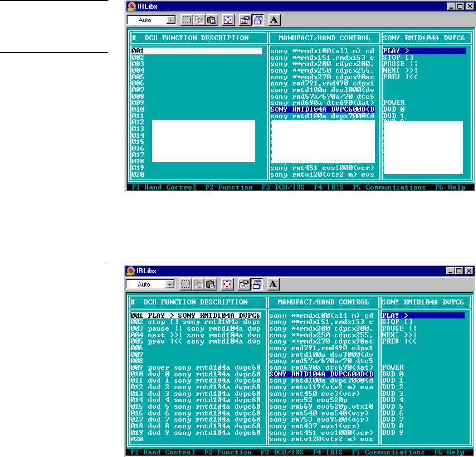Select row '009 power sony rmtd104a' in lower window
The image size is (476, 457).
point(196,367)
